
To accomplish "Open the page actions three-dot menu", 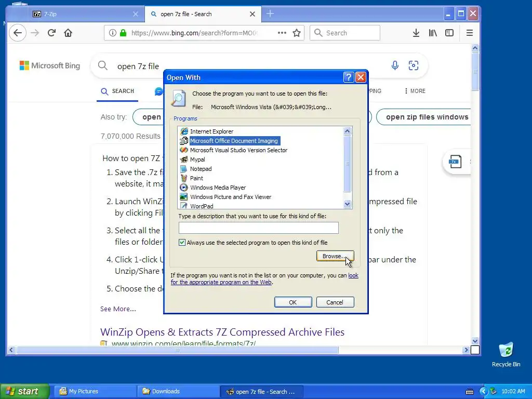I will tap(282, 33).
